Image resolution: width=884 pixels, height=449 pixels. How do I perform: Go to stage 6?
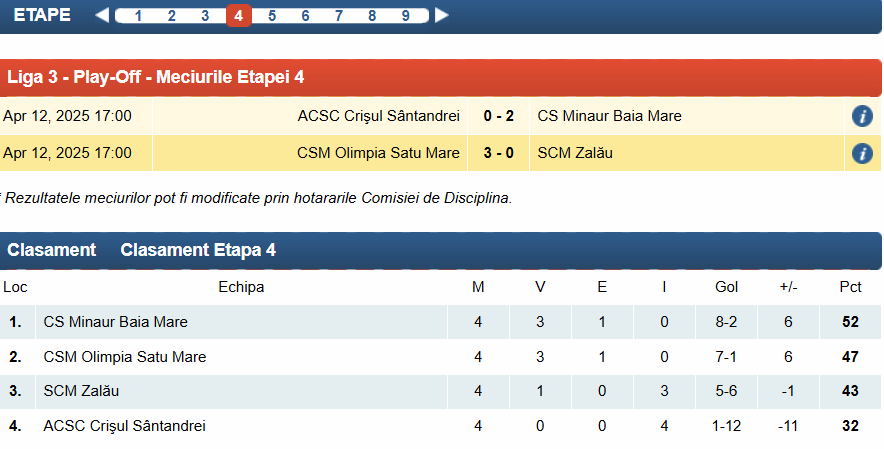tap(305, 16)
